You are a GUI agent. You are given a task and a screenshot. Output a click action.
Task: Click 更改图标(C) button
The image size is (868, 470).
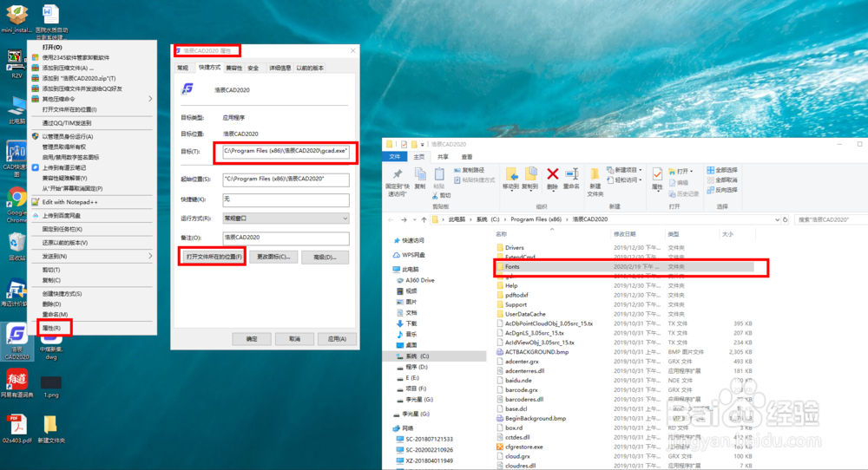(273, 258)
